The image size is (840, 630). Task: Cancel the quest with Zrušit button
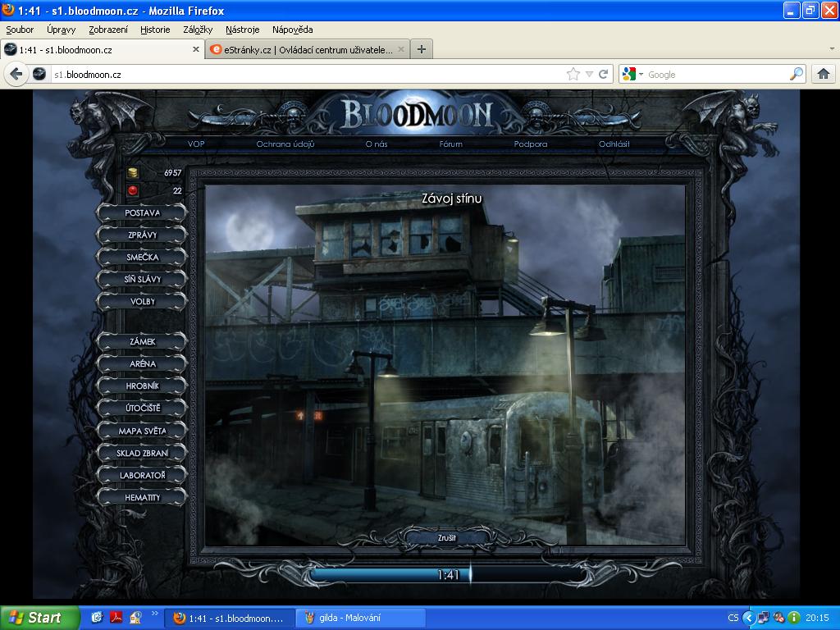pos(446,537)
